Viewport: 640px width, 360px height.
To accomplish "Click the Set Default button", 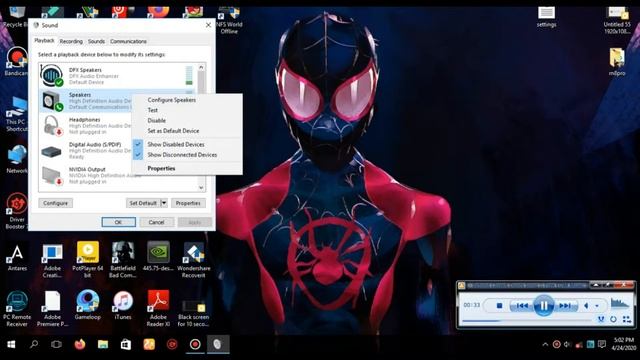I will pyautogui.click(x=143, y=203).
